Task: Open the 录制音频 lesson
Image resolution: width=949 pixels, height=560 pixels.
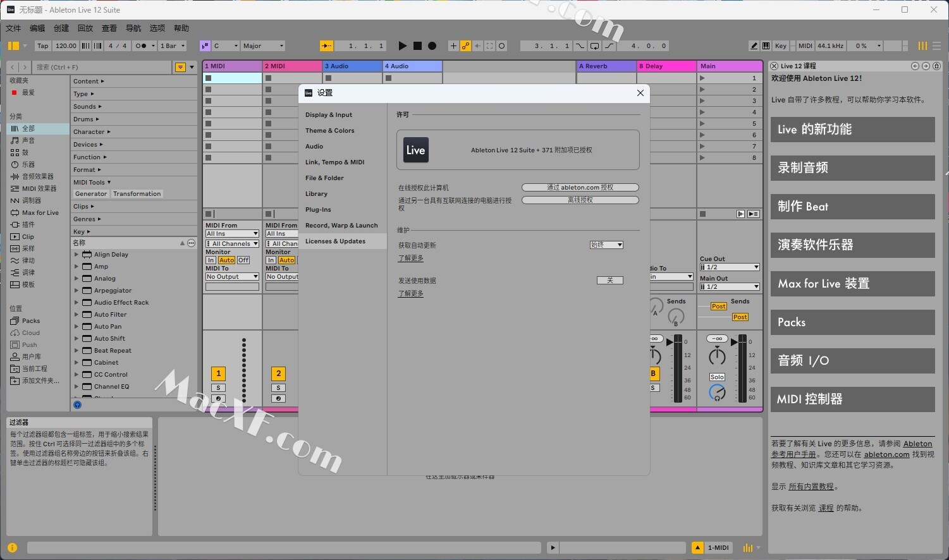Action: pyautogui.click(x=852, y=167)
